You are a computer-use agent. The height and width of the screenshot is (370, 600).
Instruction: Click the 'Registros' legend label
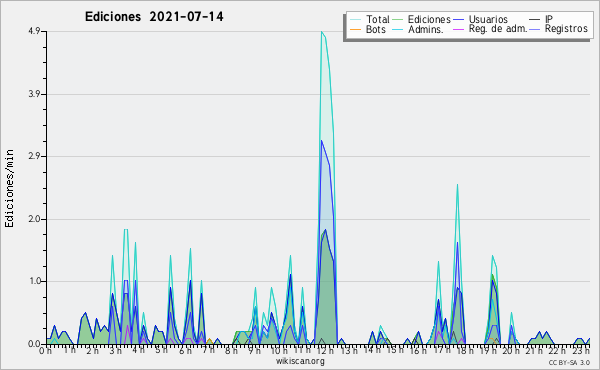coord(566,29)
